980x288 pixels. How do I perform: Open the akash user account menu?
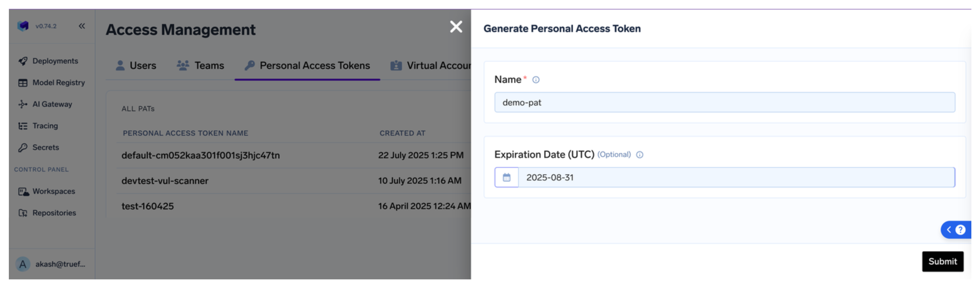(x=51, y=264)
